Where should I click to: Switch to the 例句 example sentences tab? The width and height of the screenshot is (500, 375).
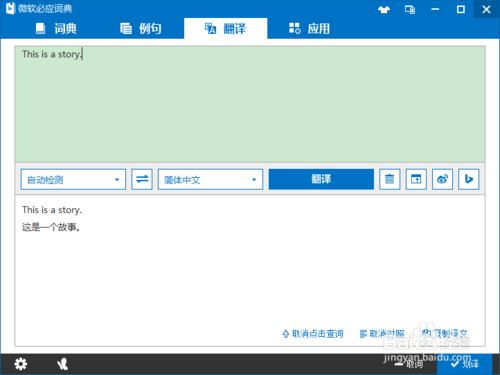(x=141, y=29)
